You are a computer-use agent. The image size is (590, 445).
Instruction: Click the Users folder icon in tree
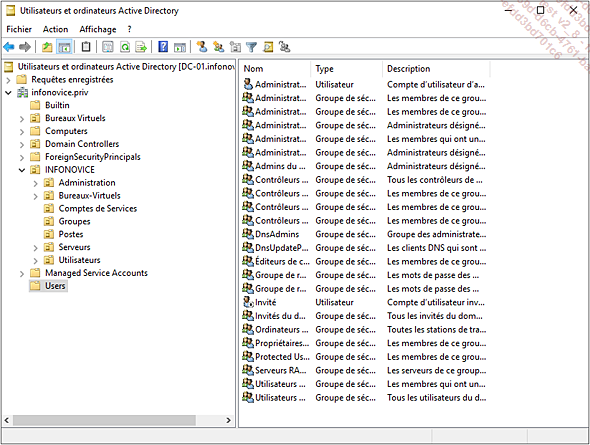[x=35, y=286]
